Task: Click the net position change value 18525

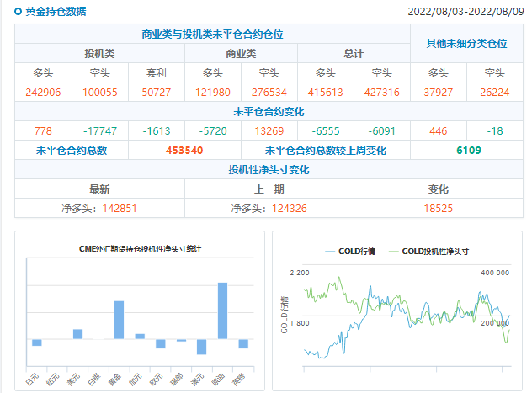Action: tap(439, 208)
